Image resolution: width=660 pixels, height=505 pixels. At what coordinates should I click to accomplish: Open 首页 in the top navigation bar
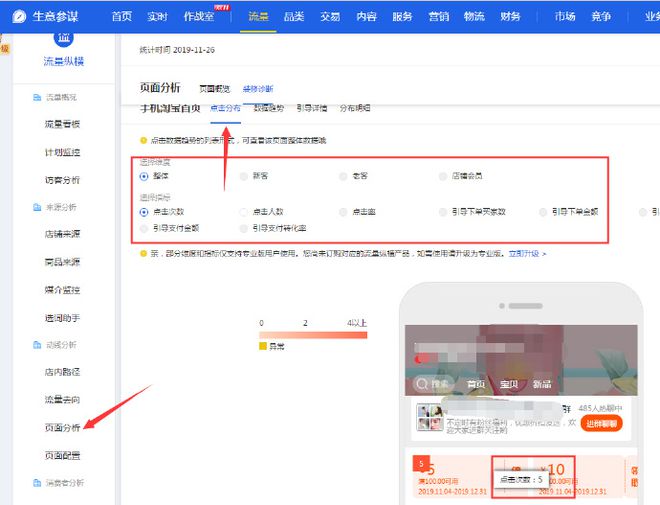122,17
